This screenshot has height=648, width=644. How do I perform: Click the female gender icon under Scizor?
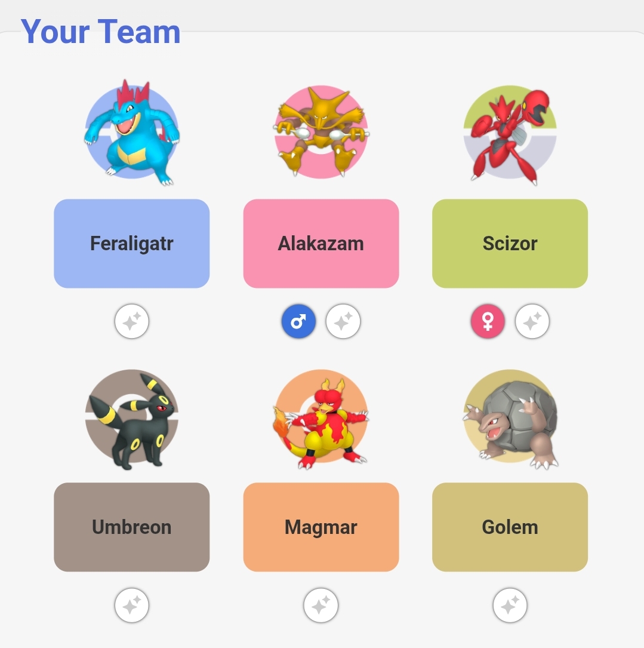pos(488,321)
